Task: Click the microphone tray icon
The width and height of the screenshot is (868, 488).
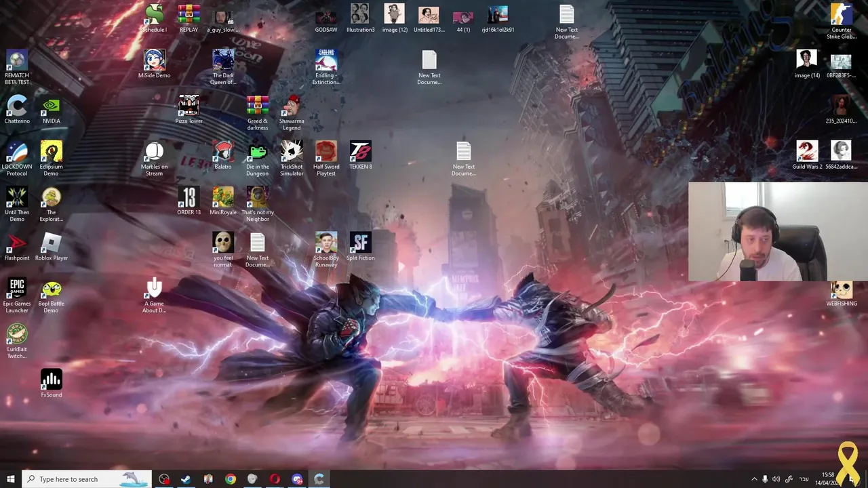Action: tap(765, 479)
